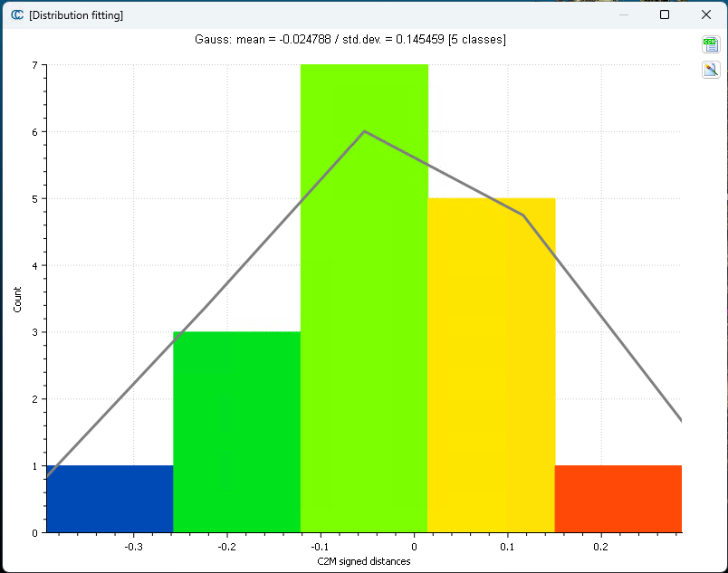Click the Gauss mean and std.dev. title
Viewport: 728px width, 573px height.
[350, 40]
